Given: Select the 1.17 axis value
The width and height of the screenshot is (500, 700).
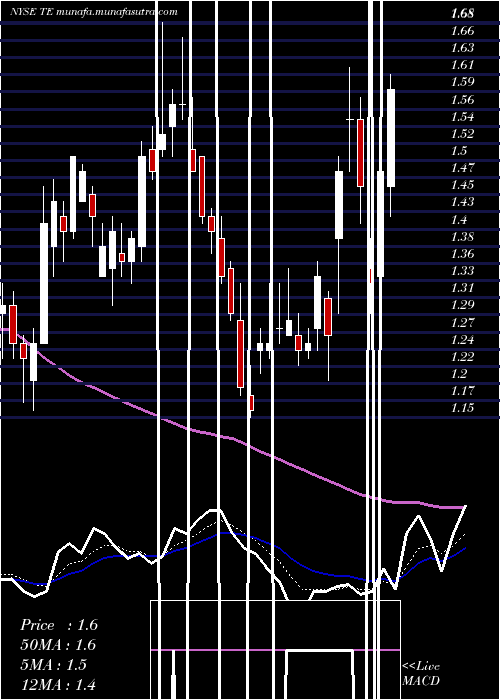Looking at the screenshot, I should pyautogui.click(x=462, y=391).
